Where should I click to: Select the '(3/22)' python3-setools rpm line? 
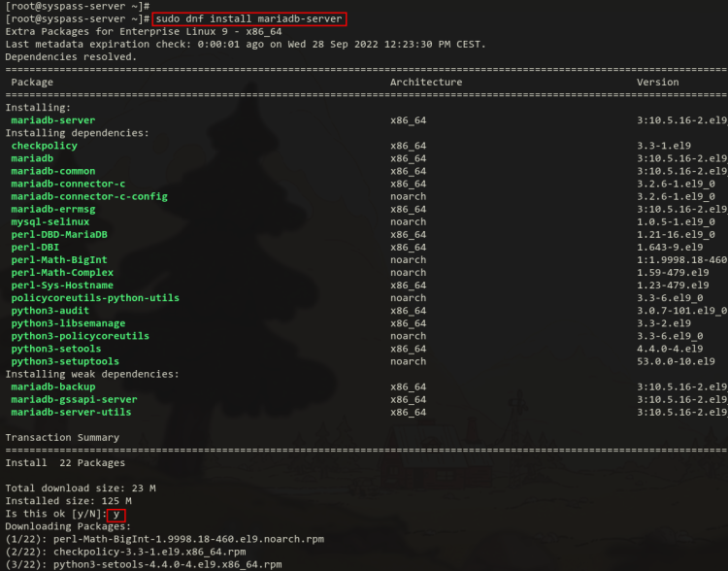click(144, 564)
